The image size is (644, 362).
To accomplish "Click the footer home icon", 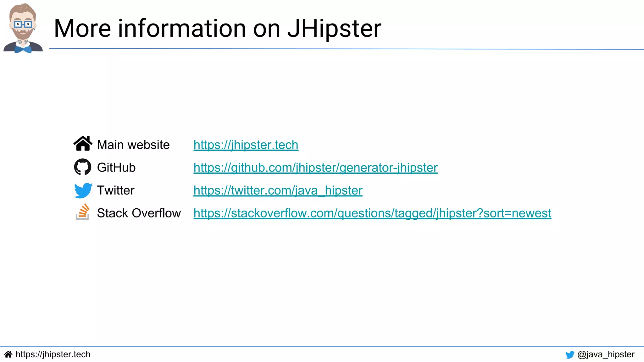I will pos(8,354).
